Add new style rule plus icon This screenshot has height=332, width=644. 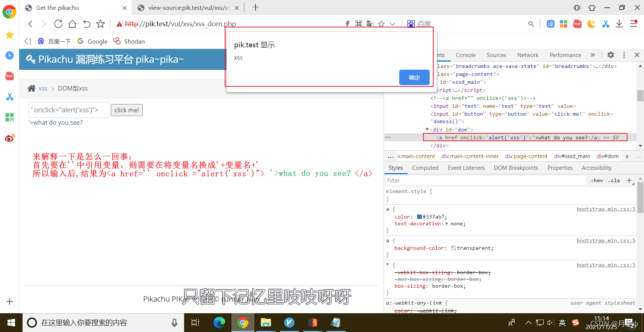(629, 180)
